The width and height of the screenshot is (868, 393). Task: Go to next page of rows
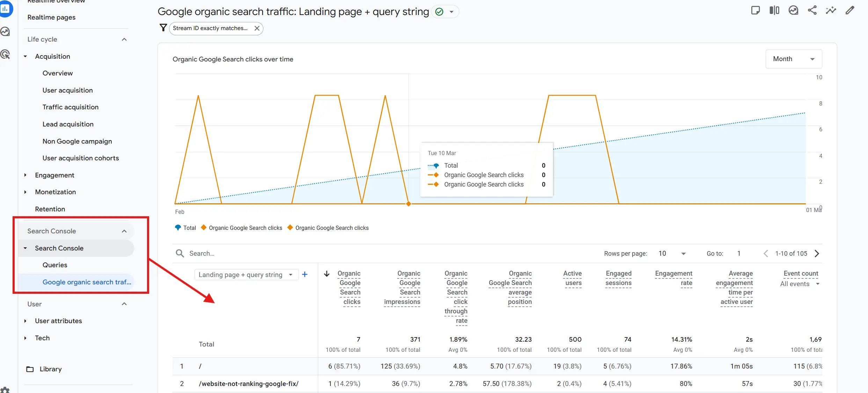[817, 254]
